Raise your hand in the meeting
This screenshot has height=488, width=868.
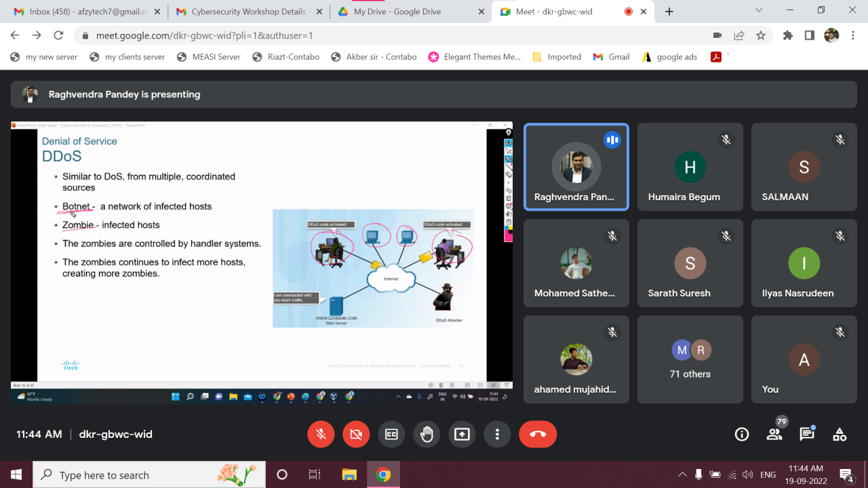[427, 434]
